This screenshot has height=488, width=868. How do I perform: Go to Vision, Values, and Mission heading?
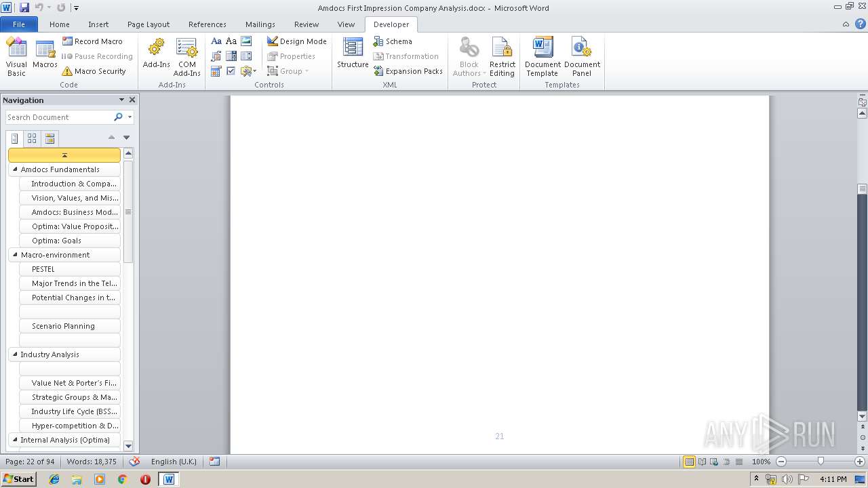pos(70,198)
